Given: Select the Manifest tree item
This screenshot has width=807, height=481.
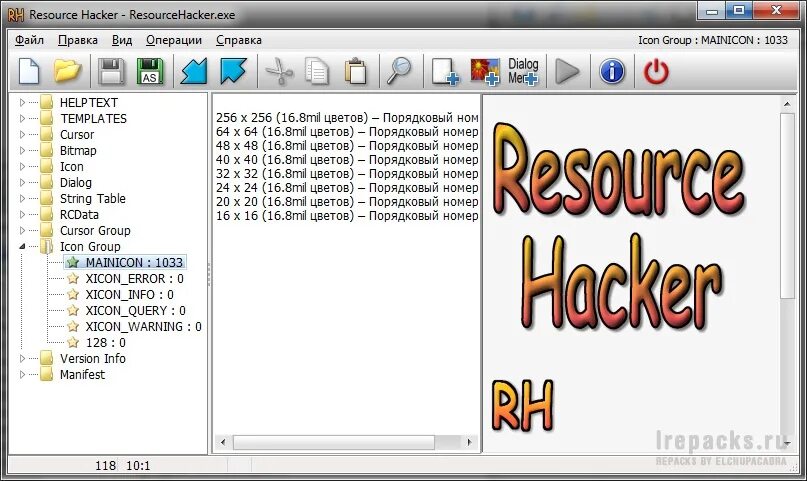Looking at the screenshot, I should [82, 375].
